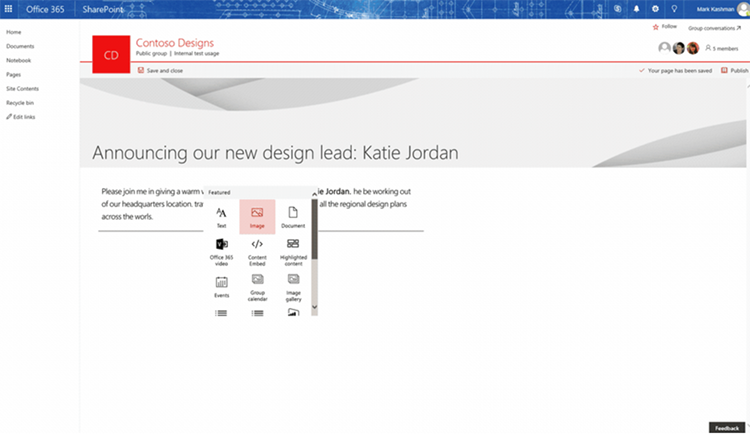Open Site Contents in the left navigation

22,88
